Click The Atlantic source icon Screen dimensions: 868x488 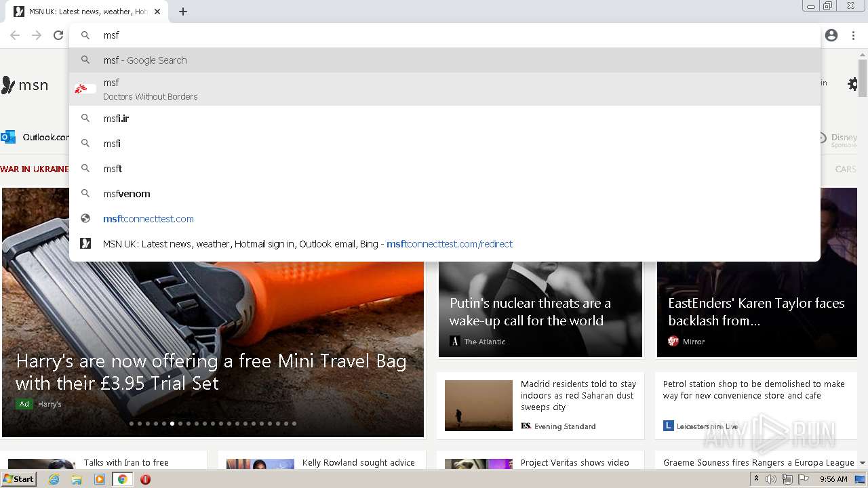455,342
